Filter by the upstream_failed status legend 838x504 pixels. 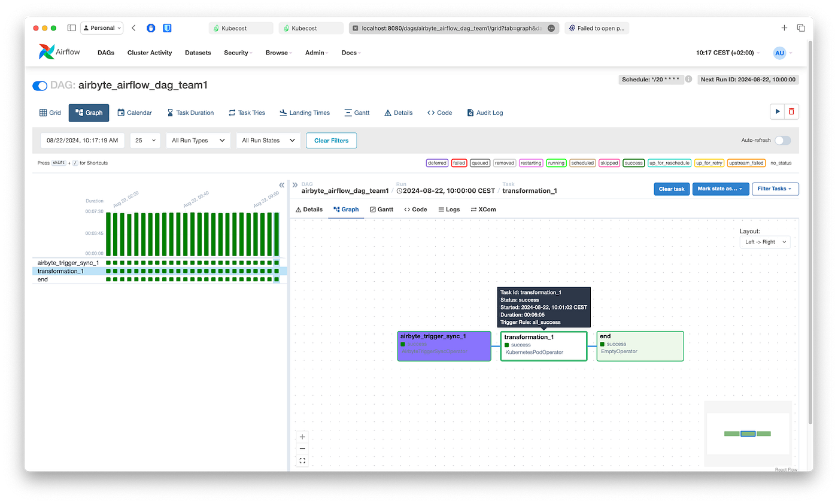(746, 163)
